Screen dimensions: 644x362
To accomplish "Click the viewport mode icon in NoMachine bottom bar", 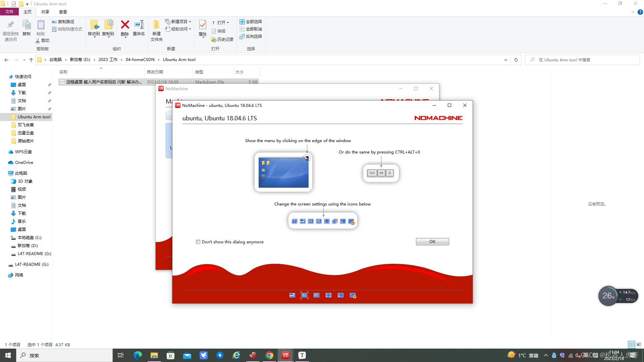I will point(292,295).
